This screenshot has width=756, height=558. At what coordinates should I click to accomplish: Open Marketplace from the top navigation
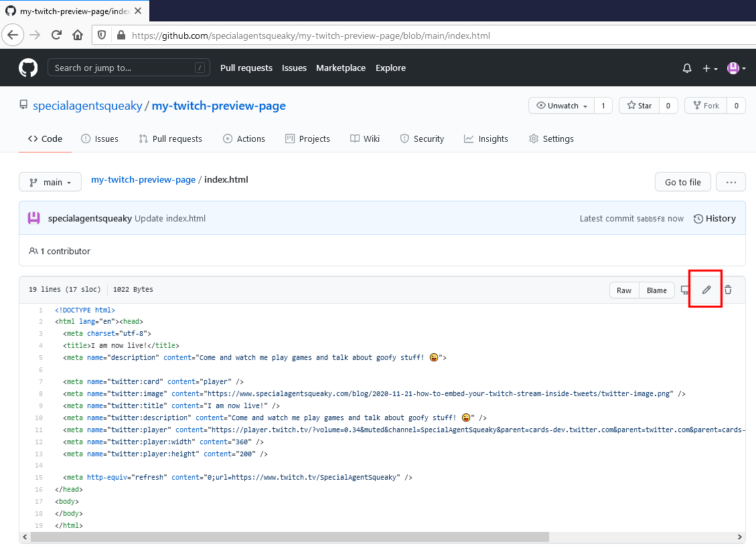pos(340,68)
